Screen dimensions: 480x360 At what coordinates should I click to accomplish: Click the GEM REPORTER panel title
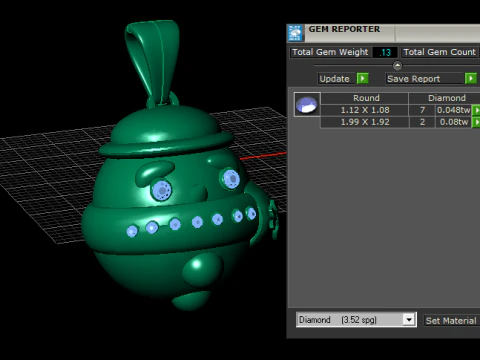point(344,29)
